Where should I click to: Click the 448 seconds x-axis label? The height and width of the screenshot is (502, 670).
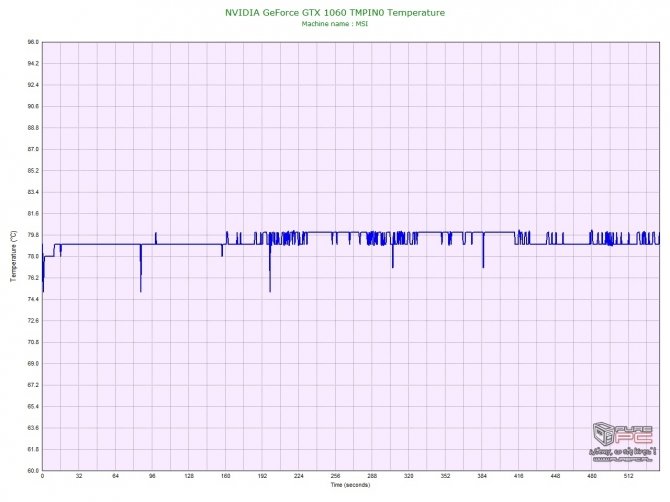tap(555, 476)
